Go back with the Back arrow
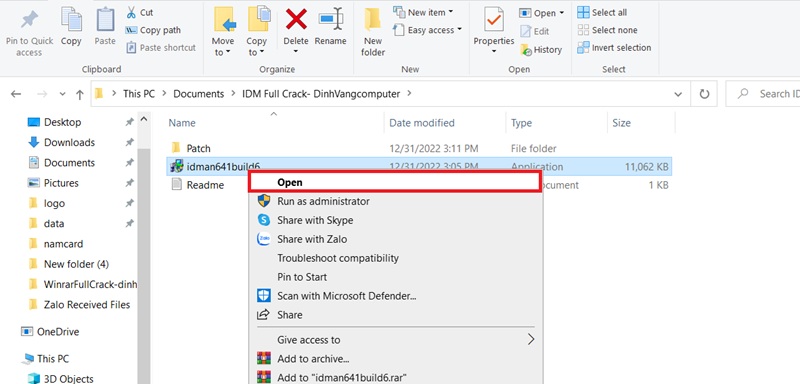The width and height of the screenshot is (800, 384). (x=16, y=94)
